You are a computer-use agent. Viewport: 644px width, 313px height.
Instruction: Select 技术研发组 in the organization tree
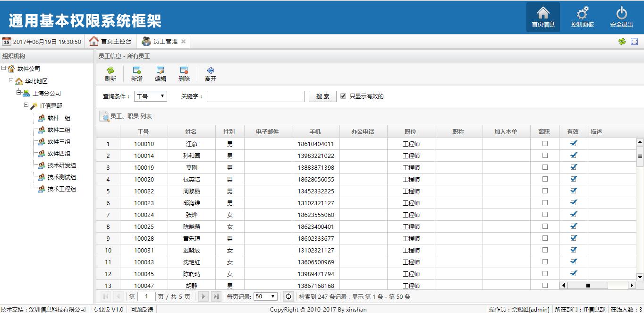pos(61,165)
